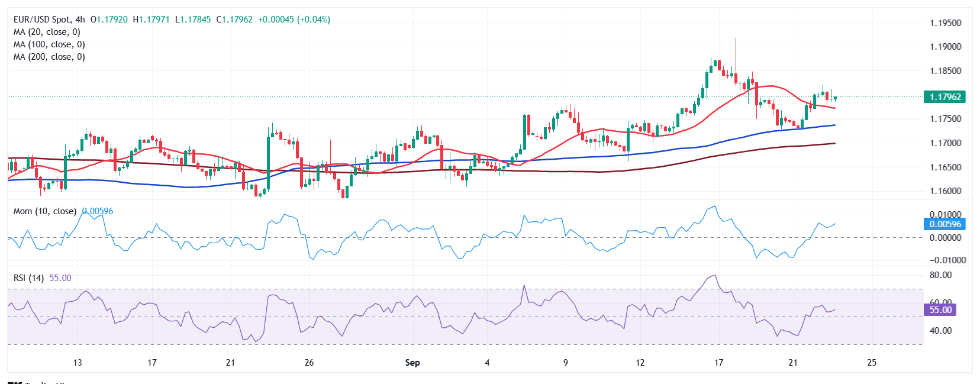
Task: Click the 80.00 level on RSI axis
Action: (x=940, y=275)
